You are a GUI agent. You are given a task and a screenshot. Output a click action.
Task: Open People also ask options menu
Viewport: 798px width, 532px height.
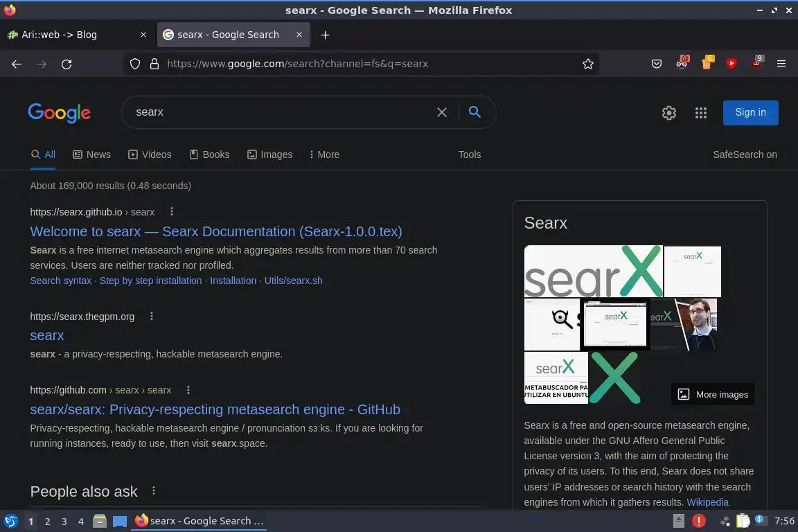click(153, 490)
